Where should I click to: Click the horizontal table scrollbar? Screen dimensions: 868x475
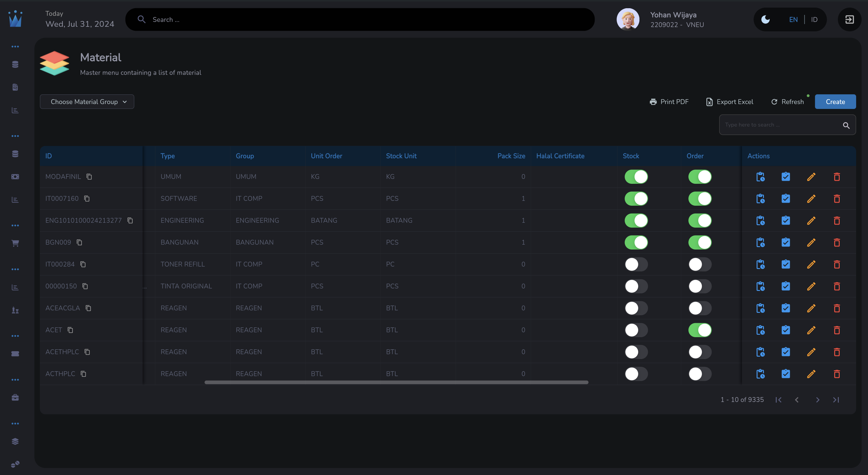click(396, 382)
